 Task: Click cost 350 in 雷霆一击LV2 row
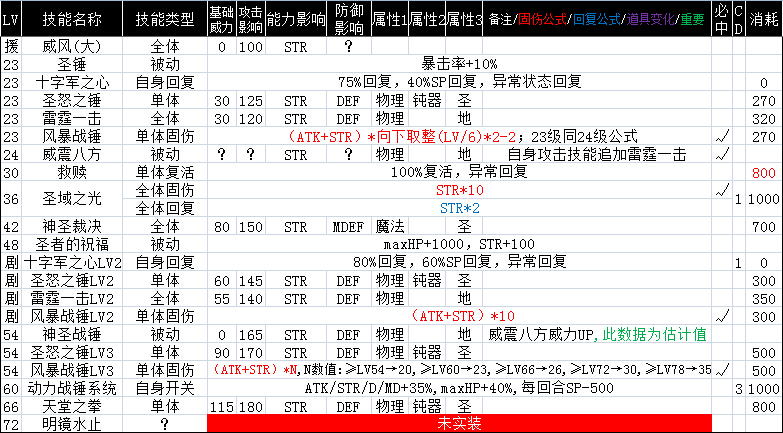[x=764, y=298]
